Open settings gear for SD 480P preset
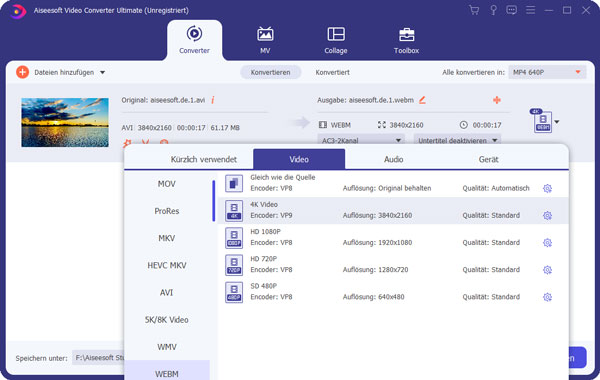This screenshot has height=380, width=600. point(548,297)
